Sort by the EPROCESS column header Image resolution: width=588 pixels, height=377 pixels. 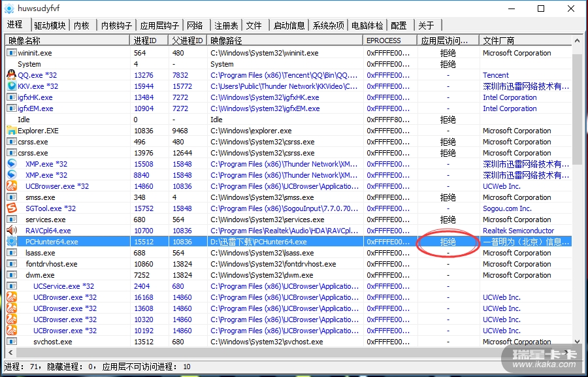tap(390, 41)
